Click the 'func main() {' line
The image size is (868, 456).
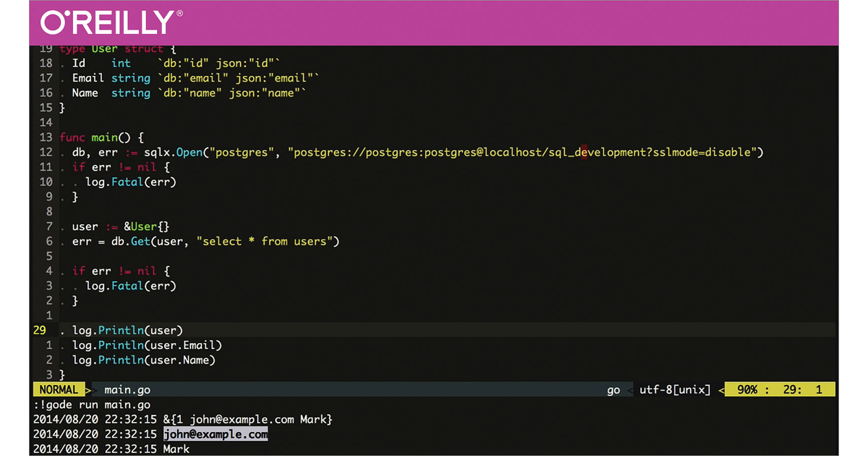point(102,138)
